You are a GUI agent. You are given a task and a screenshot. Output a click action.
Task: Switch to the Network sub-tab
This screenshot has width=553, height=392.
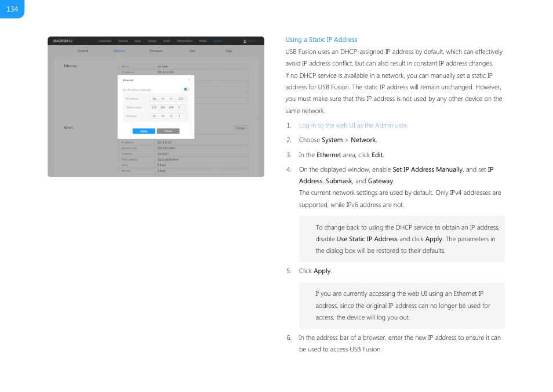pyautogui.click(x=119, y=51)
